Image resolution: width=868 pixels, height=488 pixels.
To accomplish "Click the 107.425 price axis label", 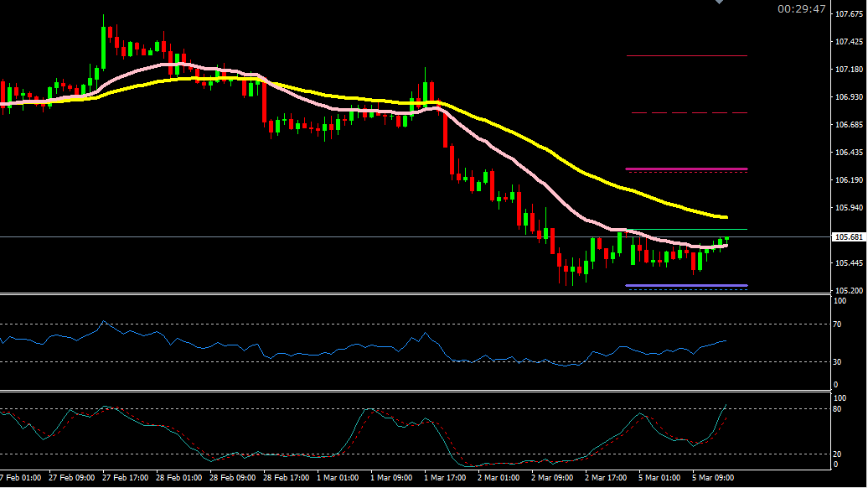I will tap(849, 42).
